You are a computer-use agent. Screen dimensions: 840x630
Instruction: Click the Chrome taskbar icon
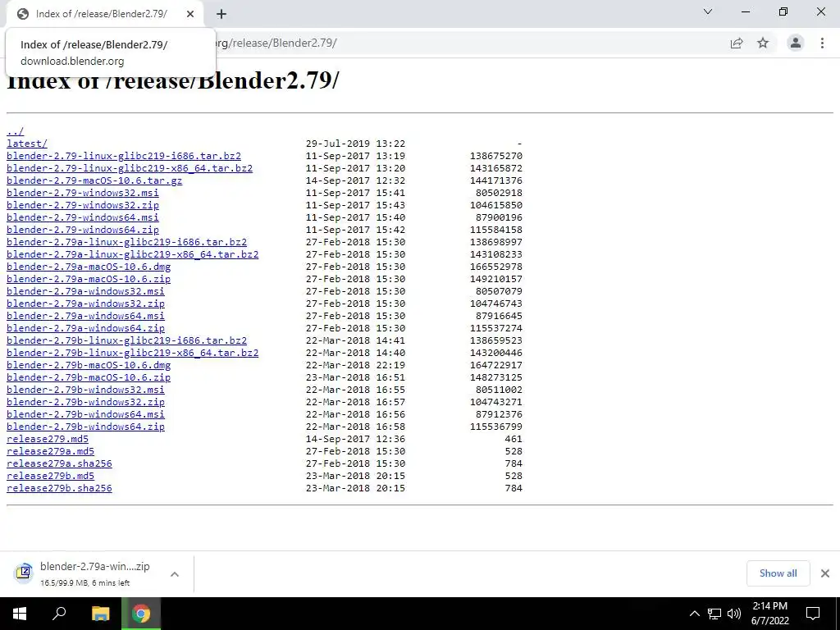click(141, 614)
